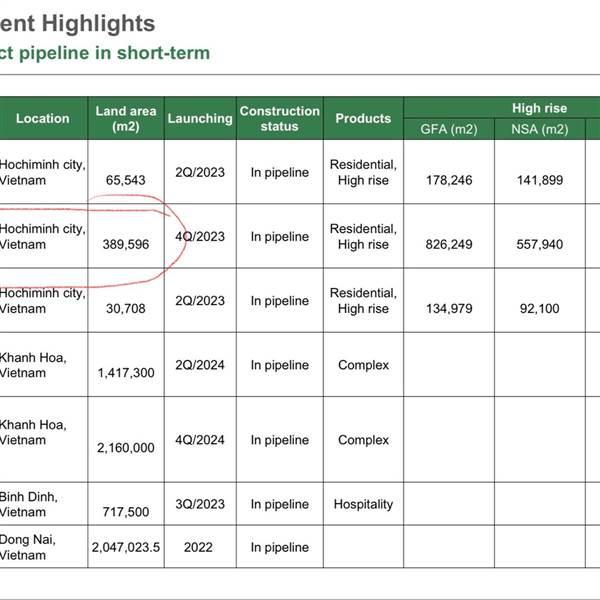The image size is (600, 600).
Task: Click 'Residential, High rise' in the 65,543 row
Action: pyautogui.click(x=363, y=172)
